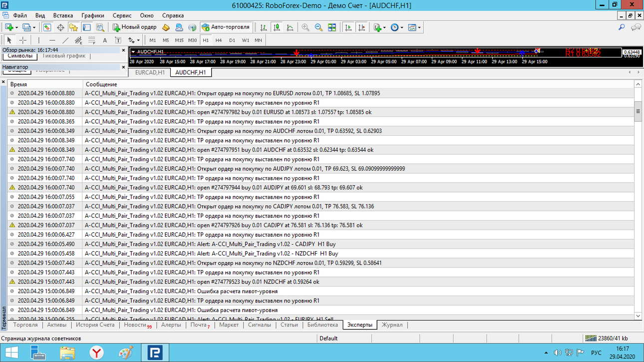The image size is (644, 362).
Task: Switch chart timeframe to MN
Action: [258, 40]
